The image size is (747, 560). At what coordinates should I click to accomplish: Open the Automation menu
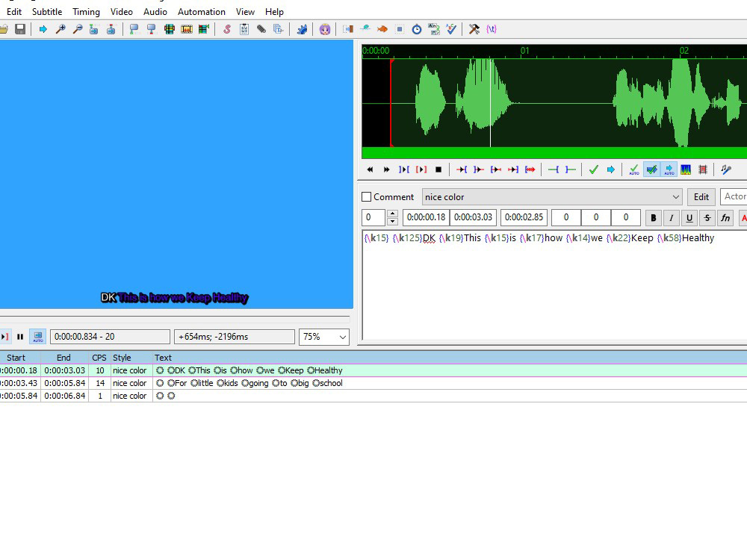(202, 11)
